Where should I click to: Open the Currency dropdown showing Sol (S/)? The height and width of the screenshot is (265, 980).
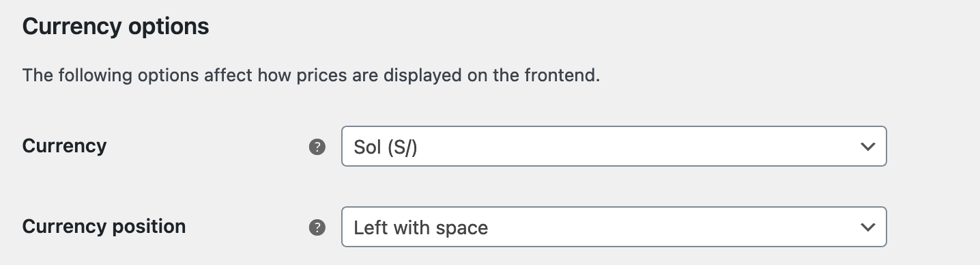click(614, 146)
